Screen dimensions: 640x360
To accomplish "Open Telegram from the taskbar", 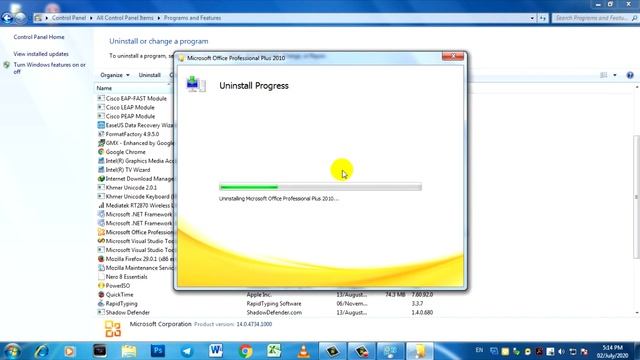I will pos(187,351).
